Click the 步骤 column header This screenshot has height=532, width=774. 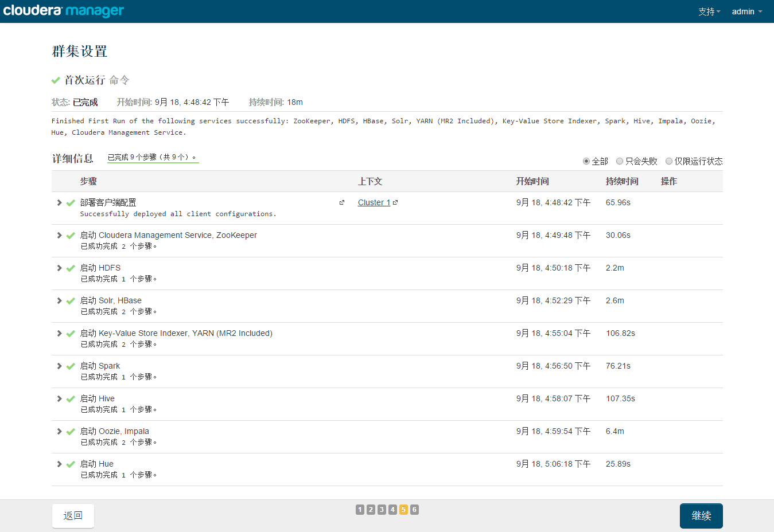pyautogui.click(x=88, y=181)
